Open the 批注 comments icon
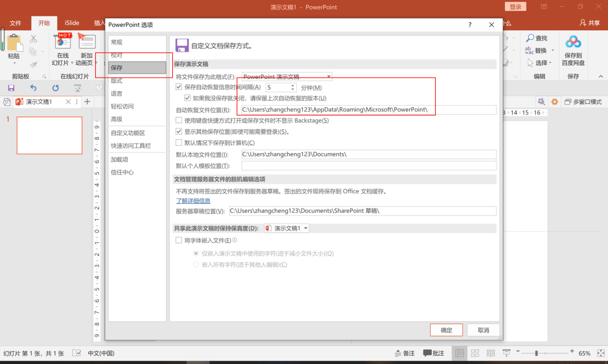 pos(427,353)
